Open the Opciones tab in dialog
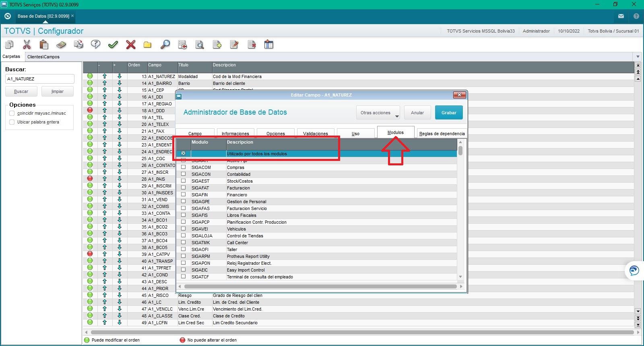644x346 pixels. click(276, 133)
